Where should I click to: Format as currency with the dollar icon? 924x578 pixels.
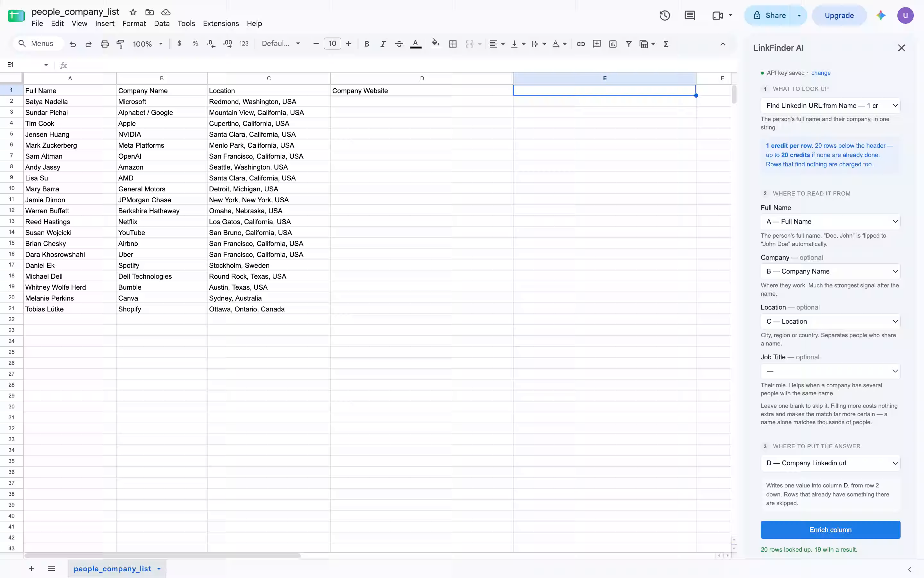[x=179, y=44]
